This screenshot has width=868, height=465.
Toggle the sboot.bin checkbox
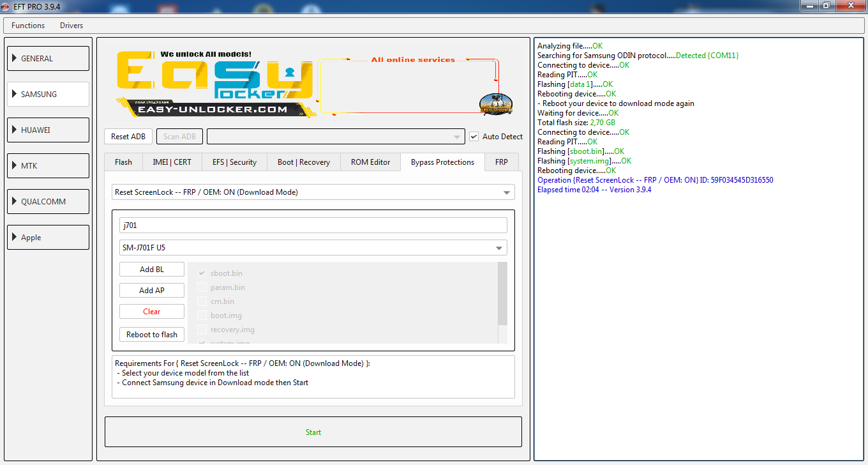tap(202, 273)
